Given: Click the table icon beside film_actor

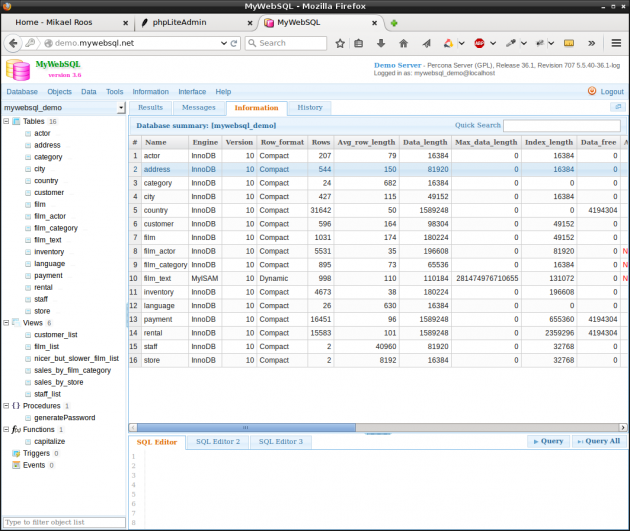Looking at the screenshot, I should tap(28, 216).
